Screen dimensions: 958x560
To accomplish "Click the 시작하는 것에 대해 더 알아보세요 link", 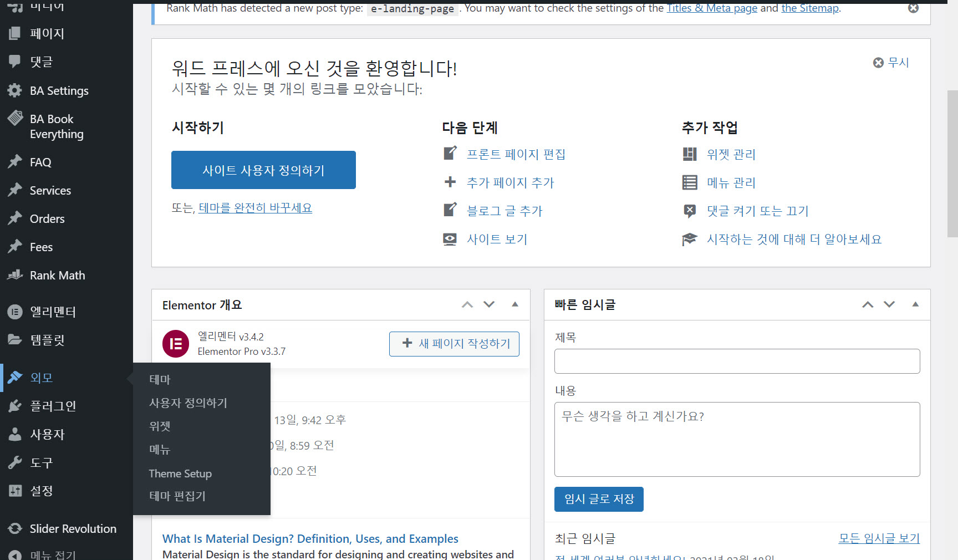I will [794, 239].
